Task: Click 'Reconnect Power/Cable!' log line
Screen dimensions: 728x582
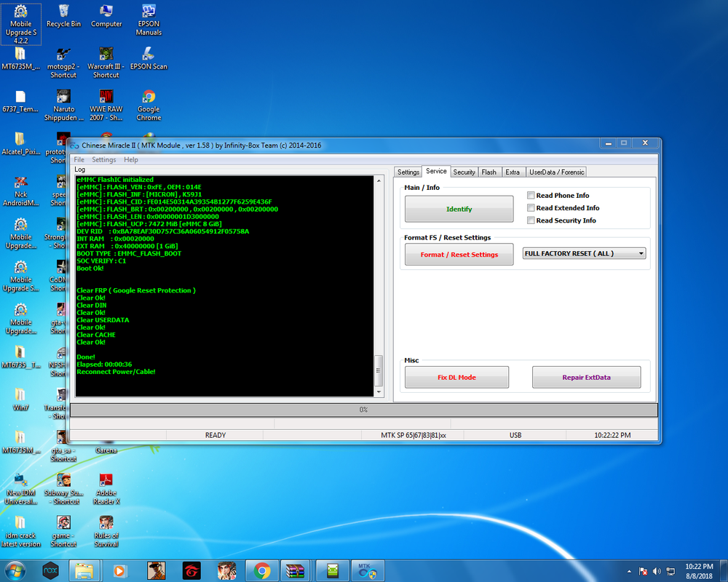Action: pos(116,372)
